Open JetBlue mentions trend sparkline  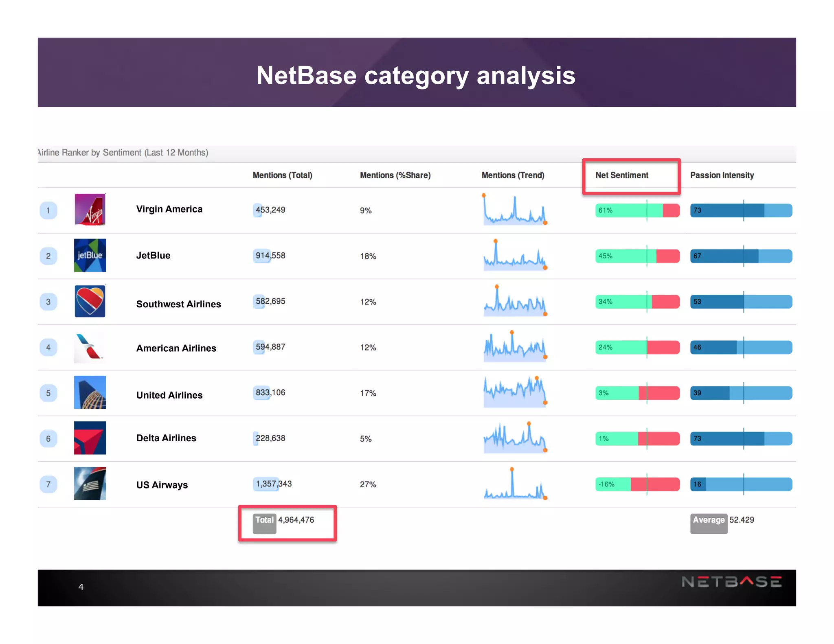pyautogui.click(x=515, y=255)
